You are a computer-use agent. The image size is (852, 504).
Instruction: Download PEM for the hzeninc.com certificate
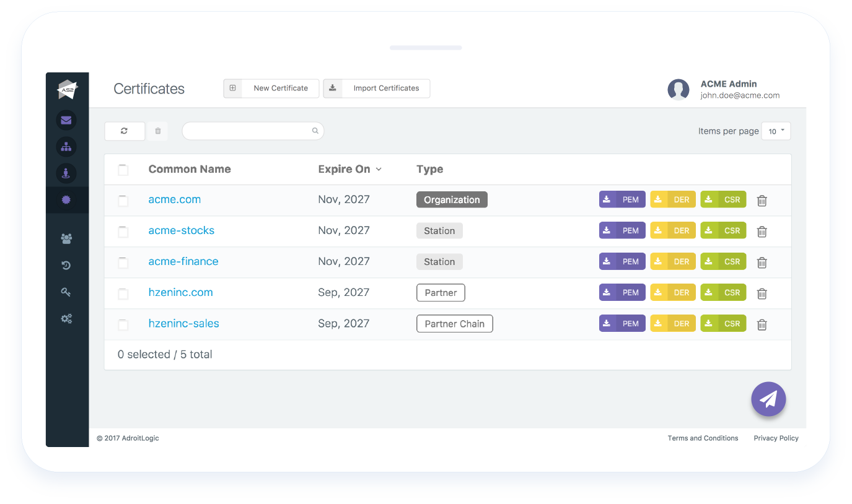coord(622,293)
